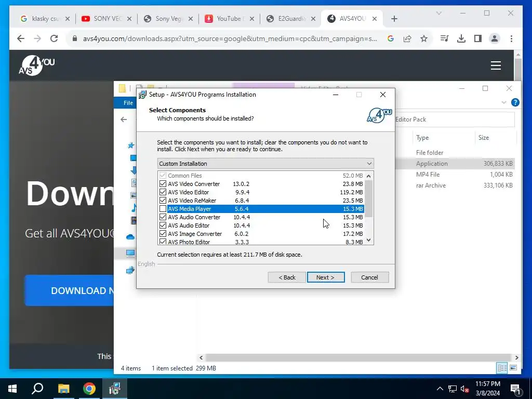Click the Next button in setup

tap(326, 277)
